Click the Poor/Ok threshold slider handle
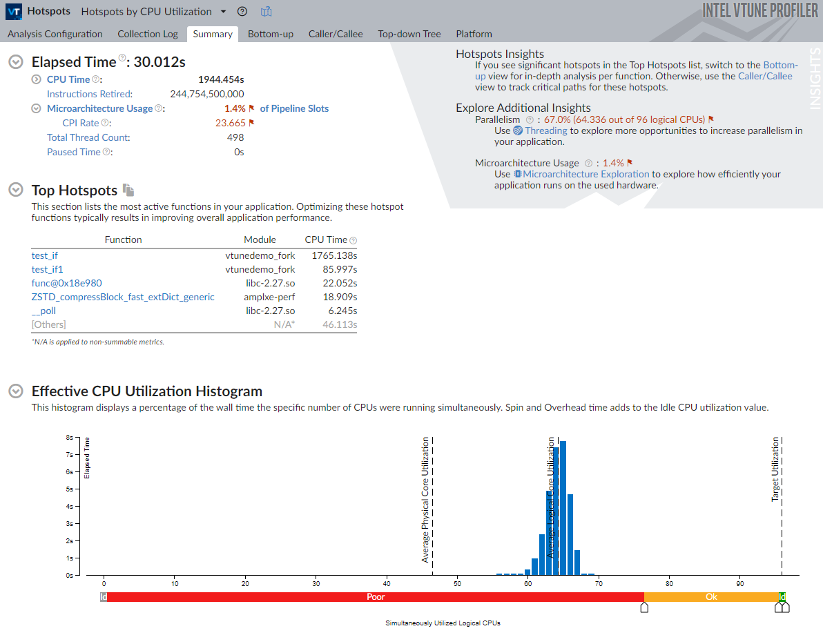This screenshot has height=644, width=823. (644, 607)
